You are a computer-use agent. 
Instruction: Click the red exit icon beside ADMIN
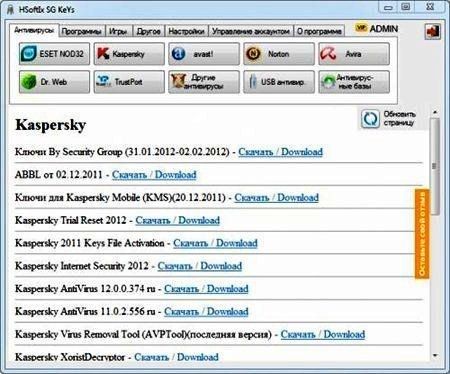[432, 32]
